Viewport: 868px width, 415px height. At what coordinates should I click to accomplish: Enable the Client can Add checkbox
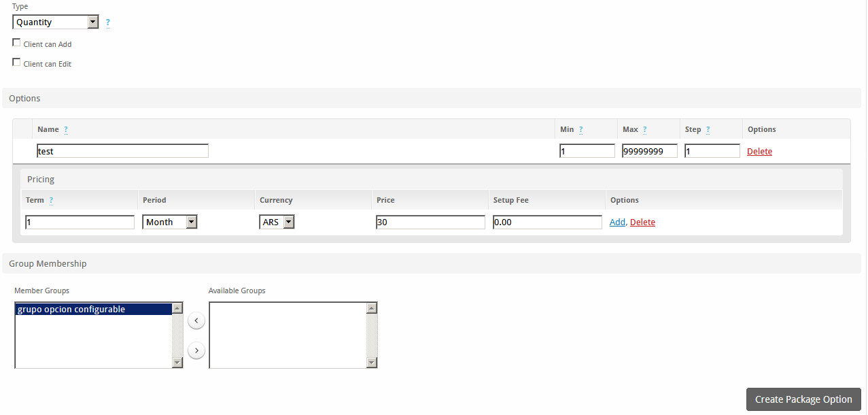point(16,42)
